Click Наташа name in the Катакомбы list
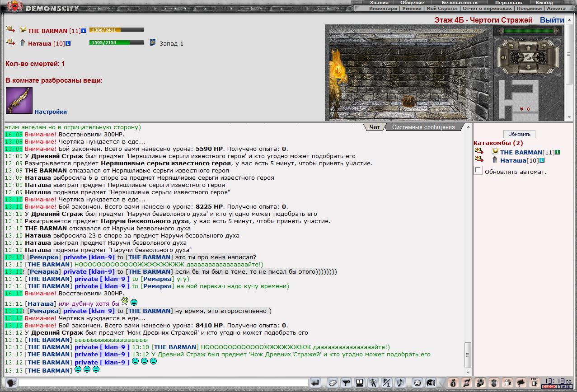 click(x=513, y=161)
